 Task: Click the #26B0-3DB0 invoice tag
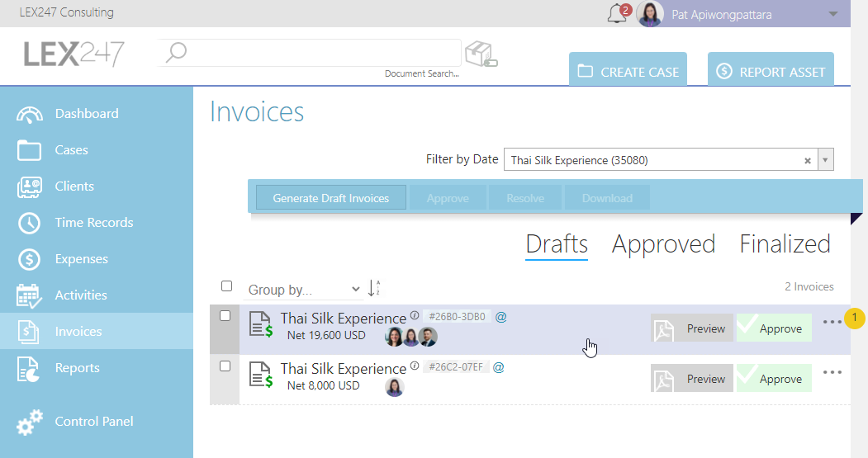click(x=457, y=317)
